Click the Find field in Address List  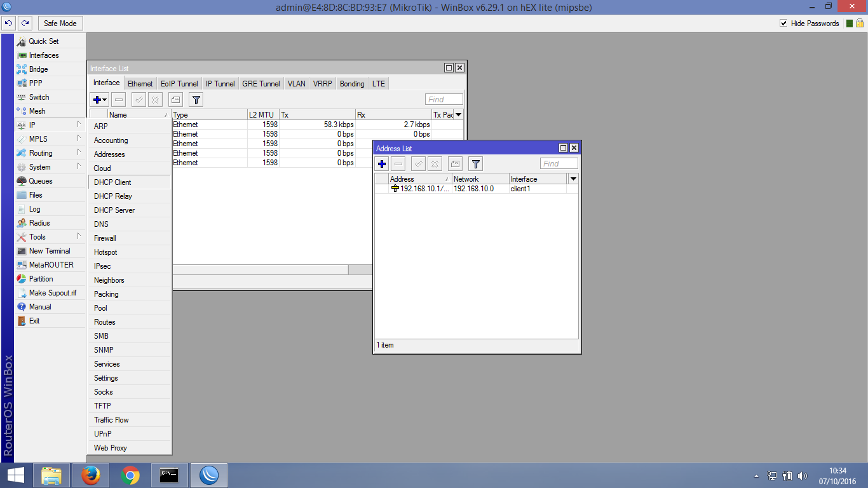coord(559,164)
